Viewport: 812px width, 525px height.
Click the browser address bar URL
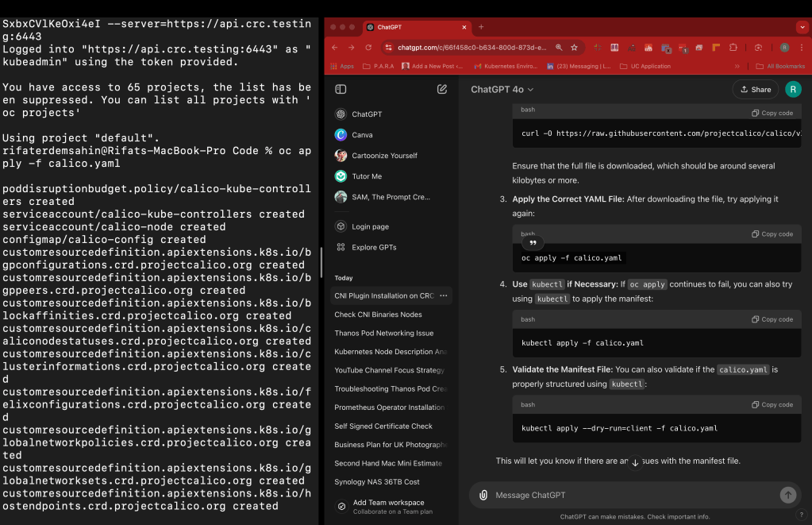pos(471,47)
